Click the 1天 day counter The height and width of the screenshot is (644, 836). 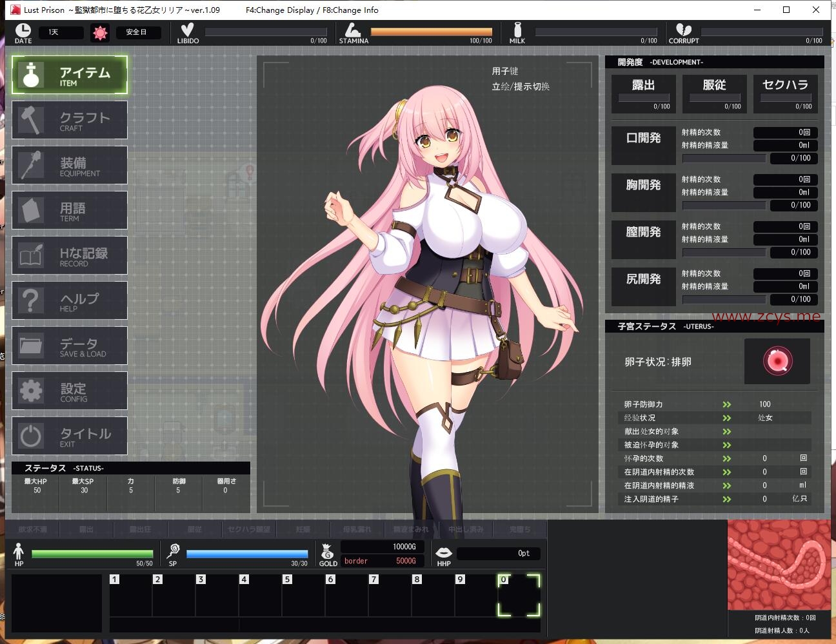[x=61, y=32]
